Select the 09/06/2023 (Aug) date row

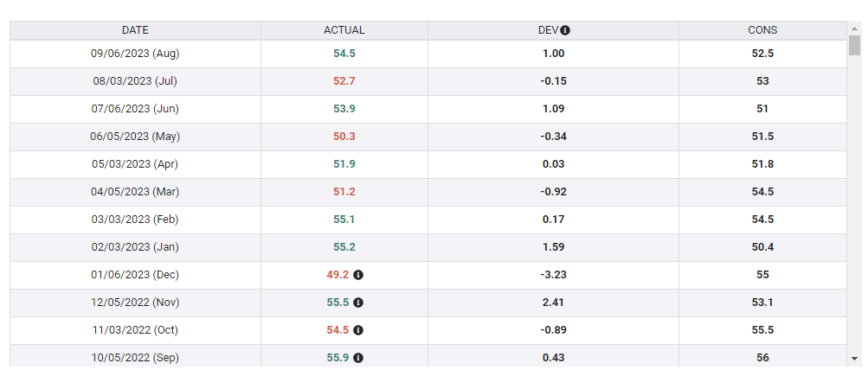[135, 54]
